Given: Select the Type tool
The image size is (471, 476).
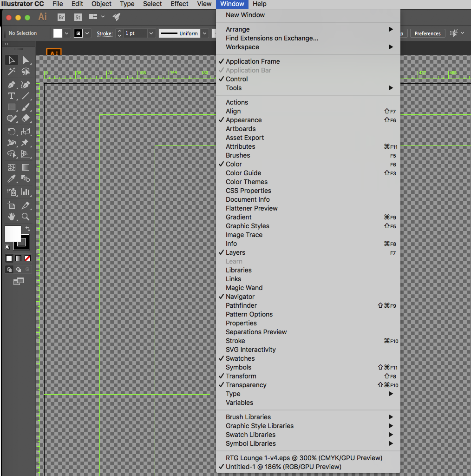Looking at the screenshot, I should pos(12,96).
